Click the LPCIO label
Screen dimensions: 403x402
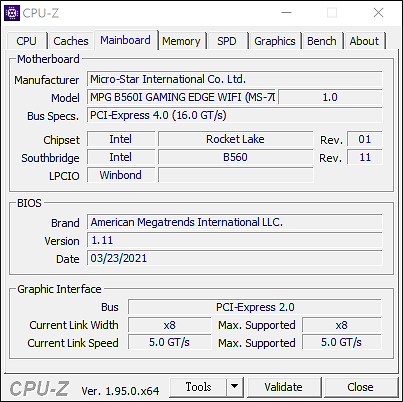64,176
